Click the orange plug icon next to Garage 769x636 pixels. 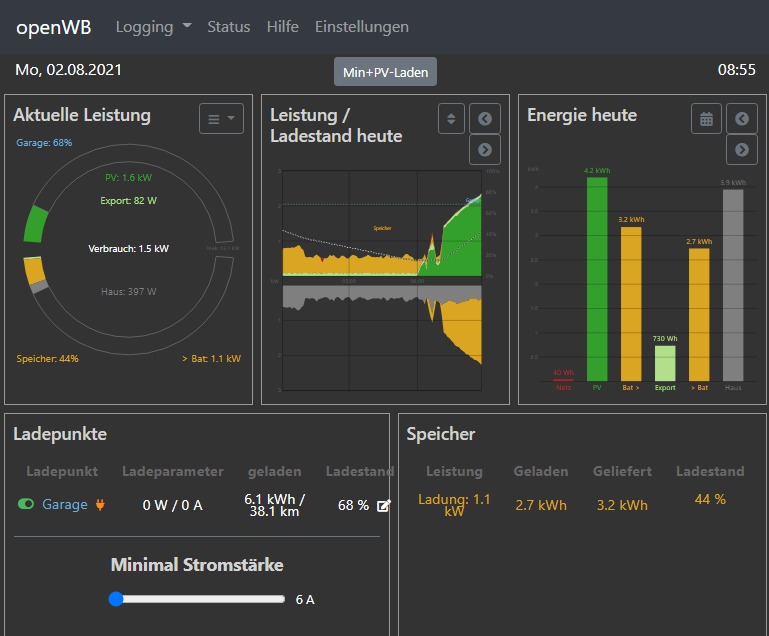click(x=99, y=505)
